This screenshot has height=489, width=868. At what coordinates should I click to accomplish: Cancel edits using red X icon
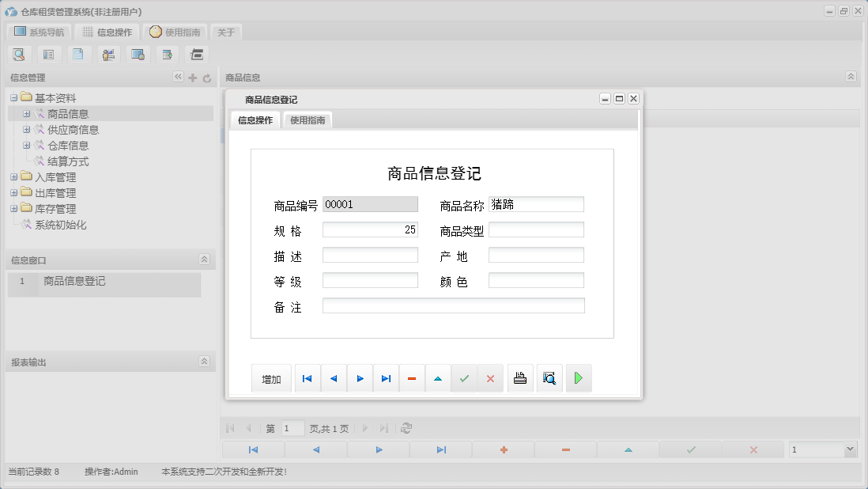(x=490, y=377)
